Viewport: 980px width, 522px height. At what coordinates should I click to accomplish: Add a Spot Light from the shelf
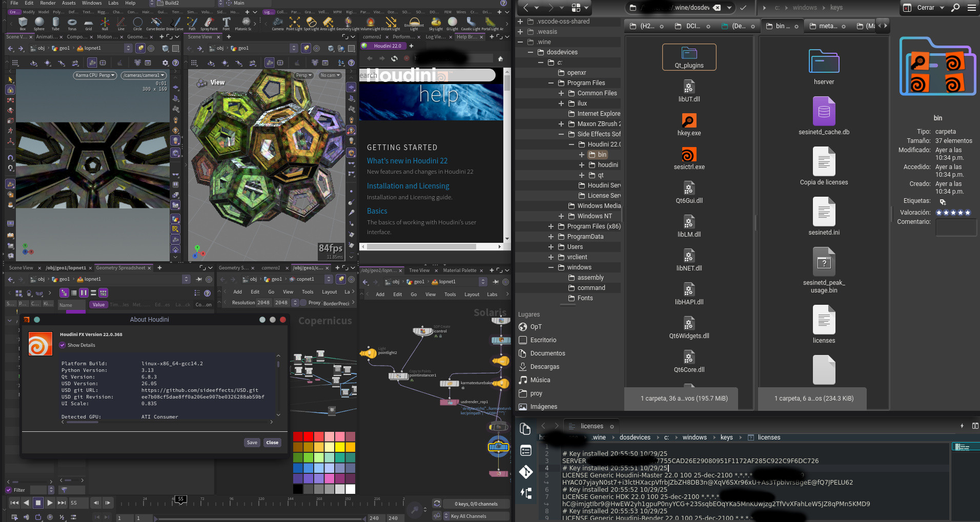(311, 23)
